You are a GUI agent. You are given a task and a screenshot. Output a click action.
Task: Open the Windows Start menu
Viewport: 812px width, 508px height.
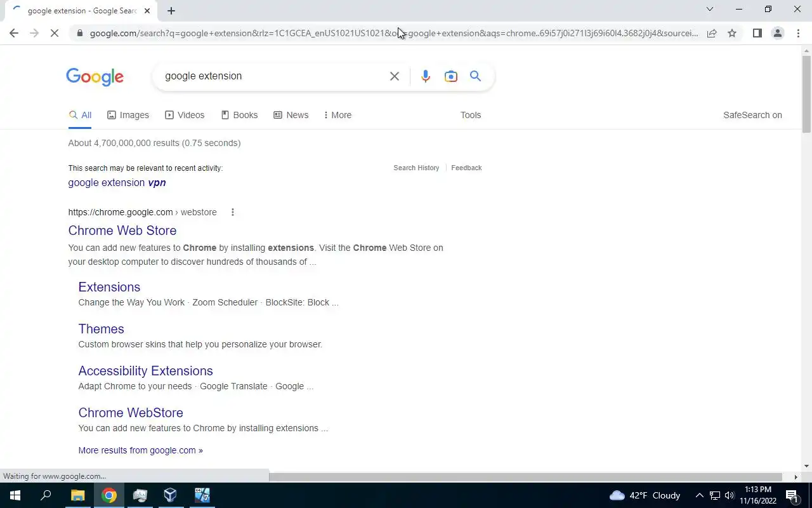[x=15, y=495]
